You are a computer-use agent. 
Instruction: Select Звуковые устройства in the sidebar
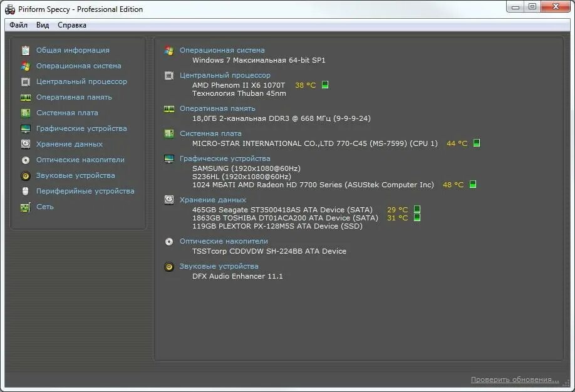click(x=76, y=175)
